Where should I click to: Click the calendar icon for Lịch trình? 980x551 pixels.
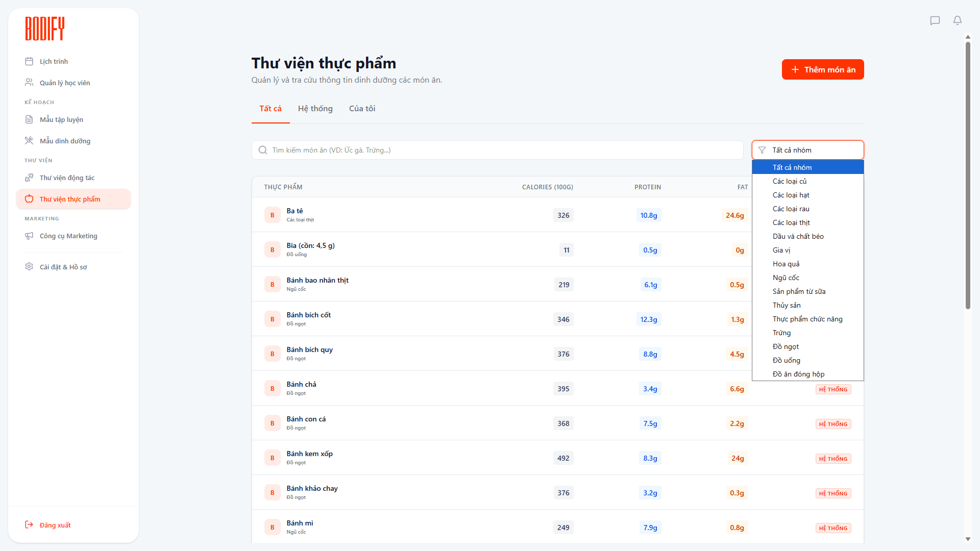tap(29, 61)
